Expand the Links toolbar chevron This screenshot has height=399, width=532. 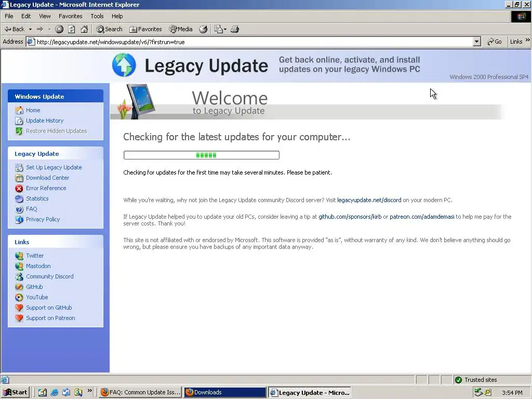528,40
